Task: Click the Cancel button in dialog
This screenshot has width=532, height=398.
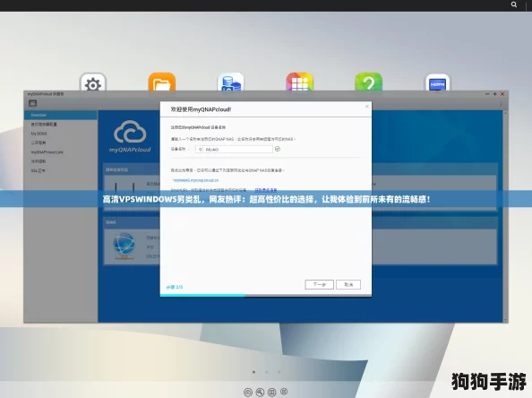Action: pos(348,284)
